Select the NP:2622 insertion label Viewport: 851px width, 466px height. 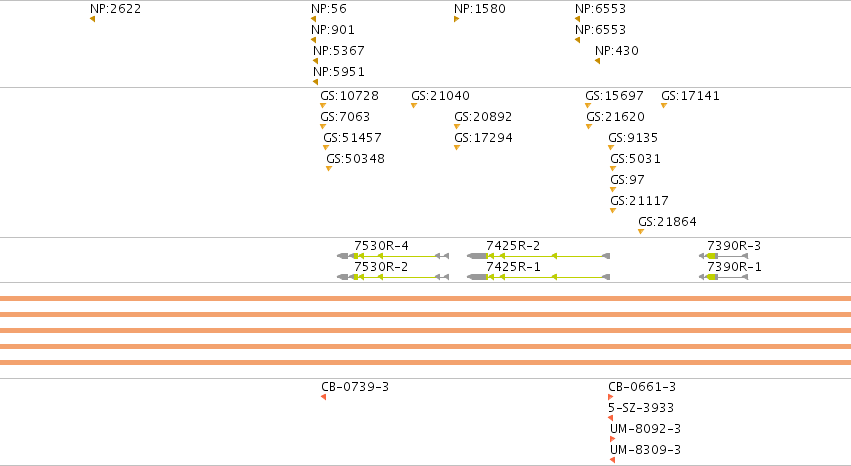click(x=116, y=9)
